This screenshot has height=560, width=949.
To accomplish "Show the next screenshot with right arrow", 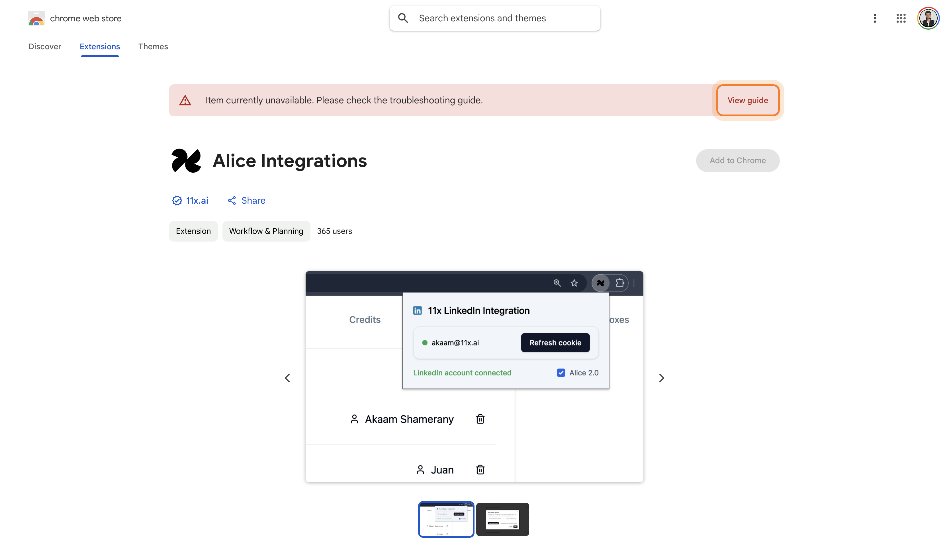I will pos(661,378).
